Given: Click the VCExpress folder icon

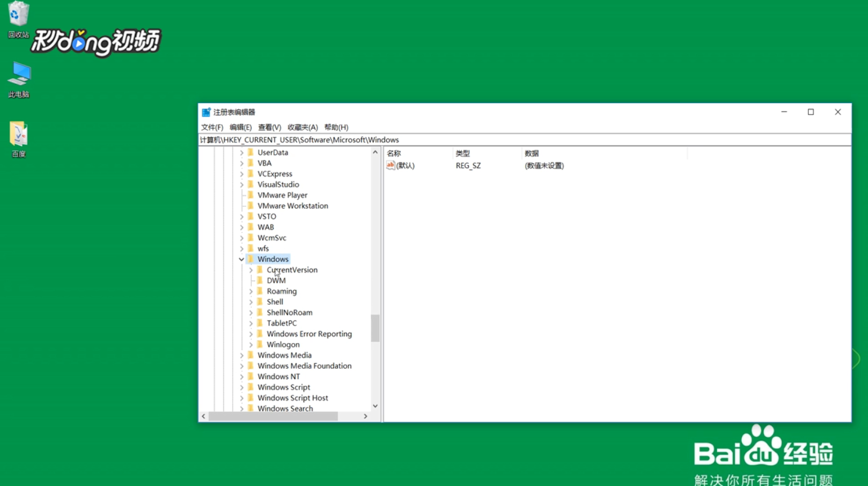Looking at the screenshot, I should 251,174.
